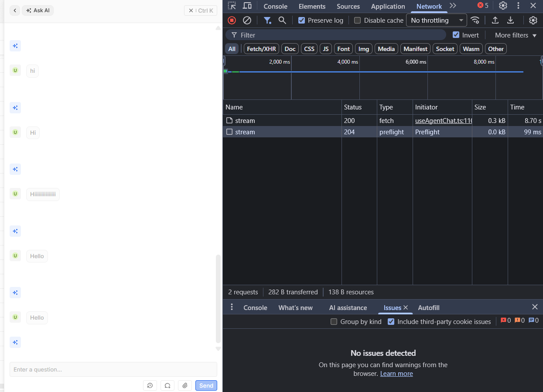This screenshot has height=392, width=543.
Task: Open the Application tab
Action: [x=388, y=6]
